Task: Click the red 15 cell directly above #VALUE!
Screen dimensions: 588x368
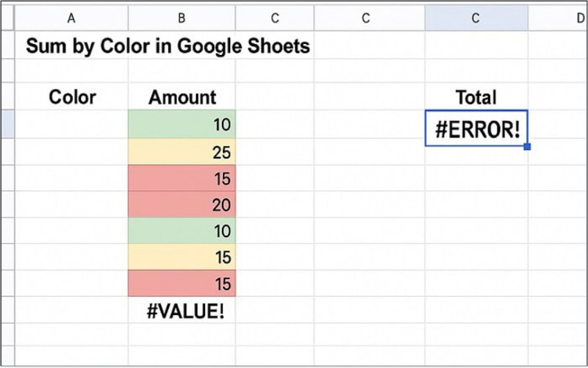Action: [182, 284]
